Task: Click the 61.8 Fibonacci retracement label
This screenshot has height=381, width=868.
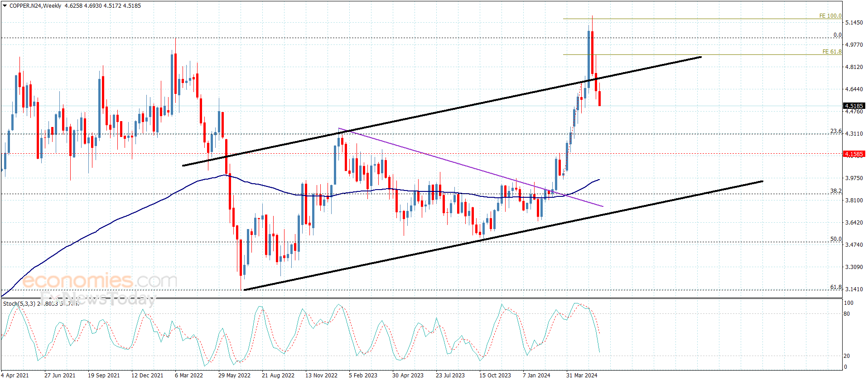Action: pos(836,287)
